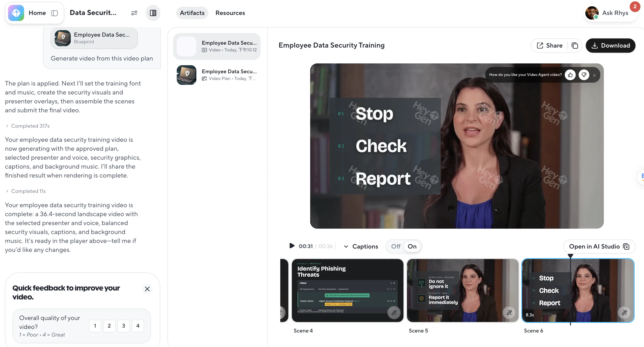Click the HeyGen logo icon
The image size is (644, 347).
point(16,13)
